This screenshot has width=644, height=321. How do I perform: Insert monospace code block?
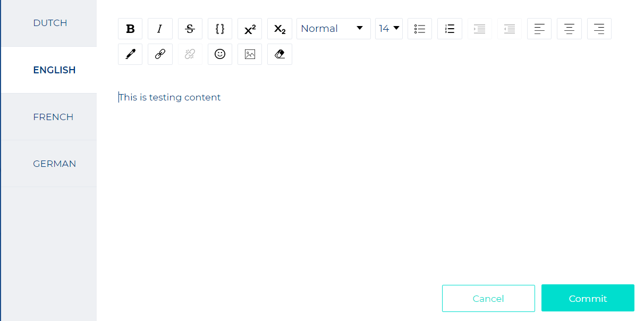tap(220, 29)
